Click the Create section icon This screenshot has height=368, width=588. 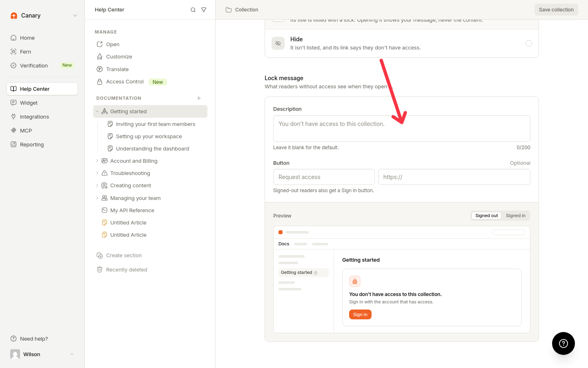tap(100, 256)
